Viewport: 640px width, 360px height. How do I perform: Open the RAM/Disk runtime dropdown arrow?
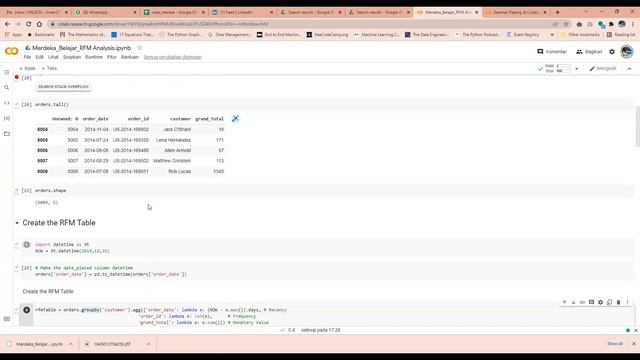pyautogui.click(x=576, y=69)
